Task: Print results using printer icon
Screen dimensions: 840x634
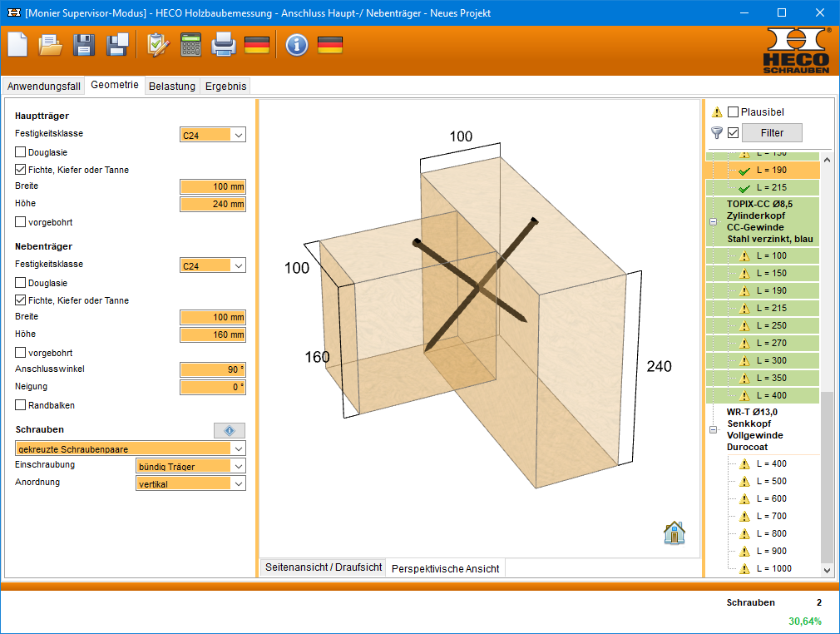Action: coord(224,45)
